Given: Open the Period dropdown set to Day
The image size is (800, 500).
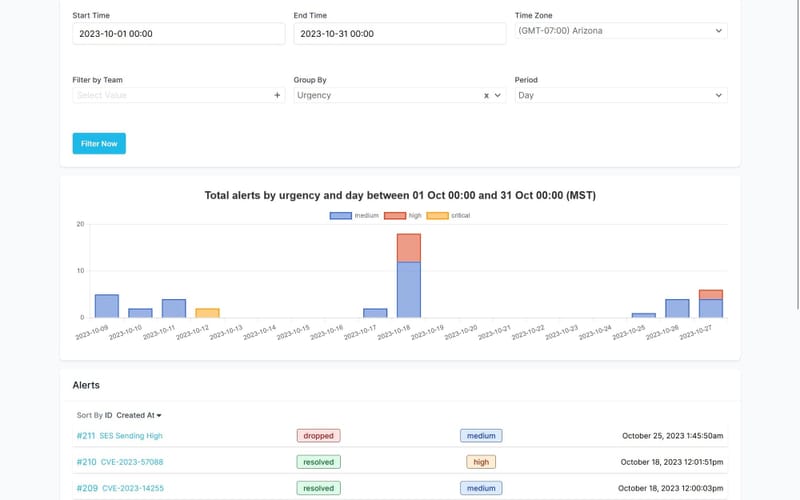Looking at the screenshot, I should [620, 96].
